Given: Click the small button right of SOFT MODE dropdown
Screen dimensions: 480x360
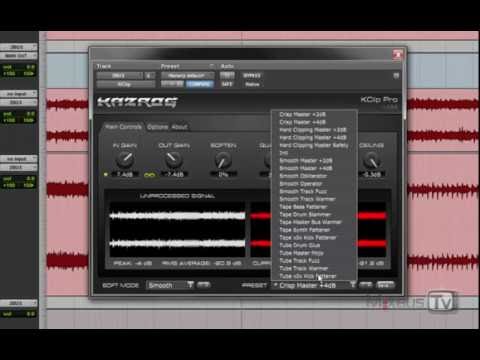Looking at the screenshot, I should coord(203,285).
